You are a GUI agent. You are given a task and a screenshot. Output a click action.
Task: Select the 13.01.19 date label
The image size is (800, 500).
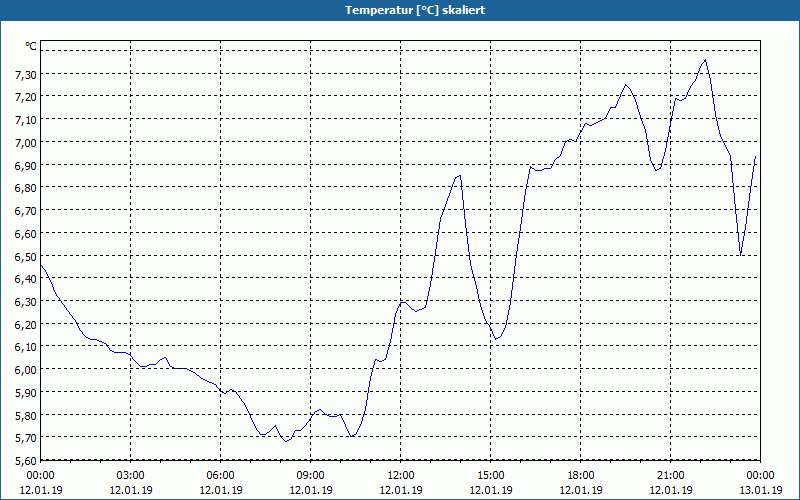[761, 490]
